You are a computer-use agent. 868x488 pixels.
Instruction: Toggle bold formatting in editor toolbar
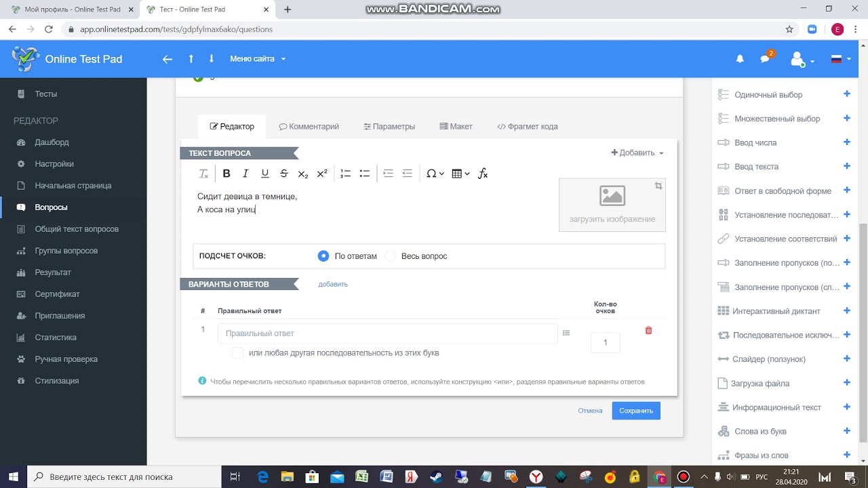226,174
